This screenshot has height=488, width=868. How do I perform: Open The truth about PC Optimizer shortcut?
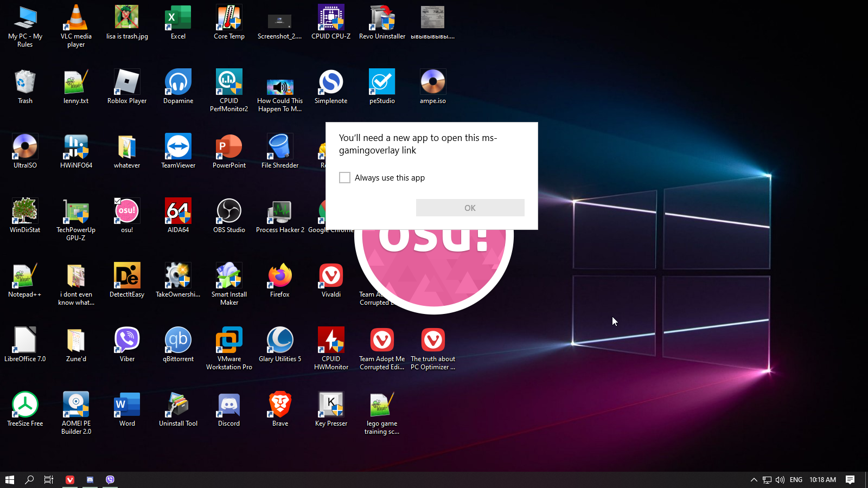(x=433, y=349)
